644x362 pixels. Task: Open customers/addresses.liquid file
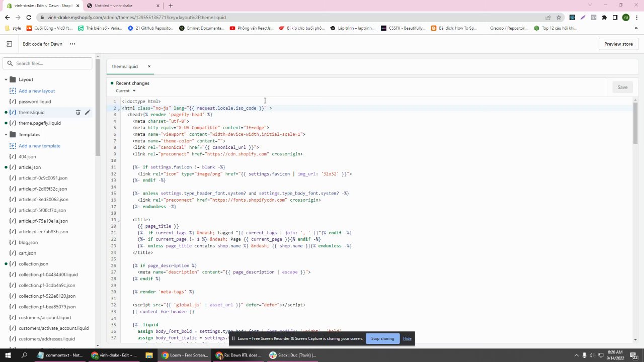click(47, 339)
